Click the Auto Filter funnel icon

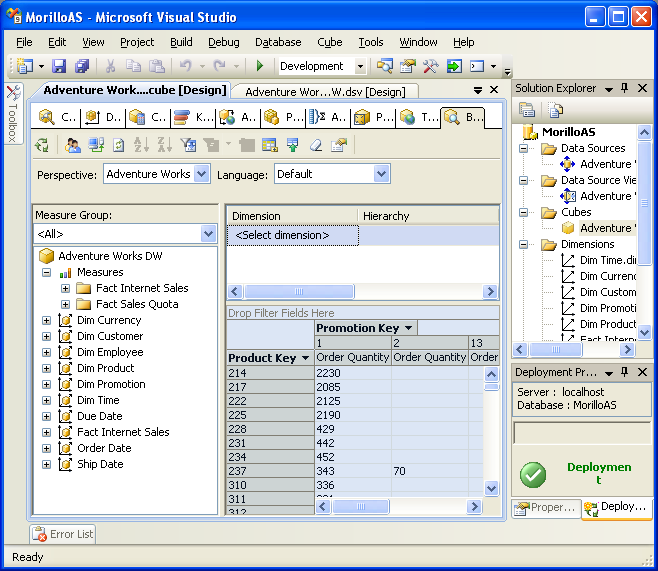(x=188, y=145)
